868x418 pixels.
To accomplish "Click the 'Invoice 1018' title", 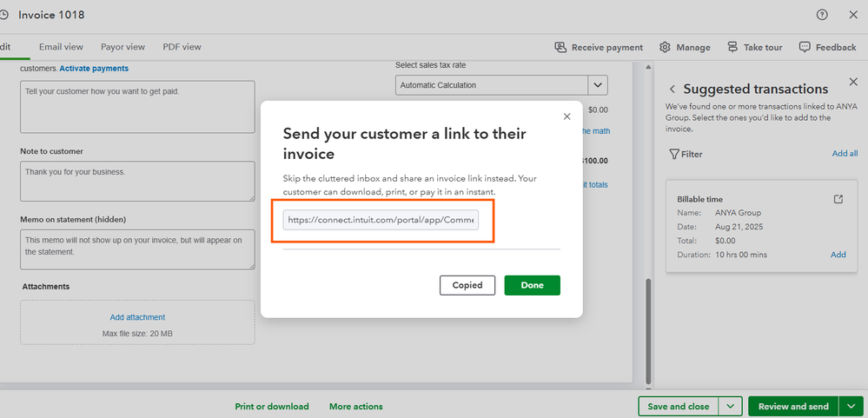I will click(x=51, y=15).
